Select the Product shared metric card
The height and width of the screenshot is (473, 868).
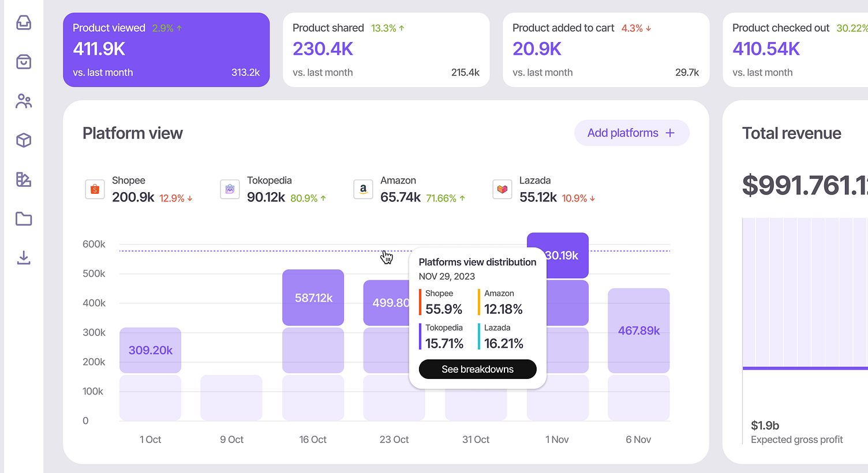coord(386,50)
